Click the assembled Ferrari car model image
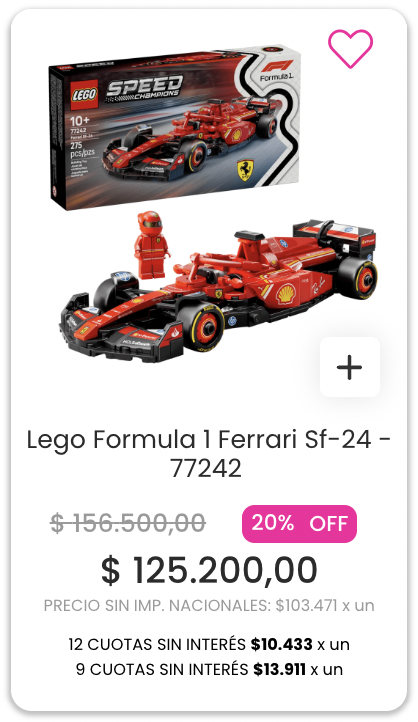Image resolution: width=418 pixels, height=722 pixels. [219, 288]
